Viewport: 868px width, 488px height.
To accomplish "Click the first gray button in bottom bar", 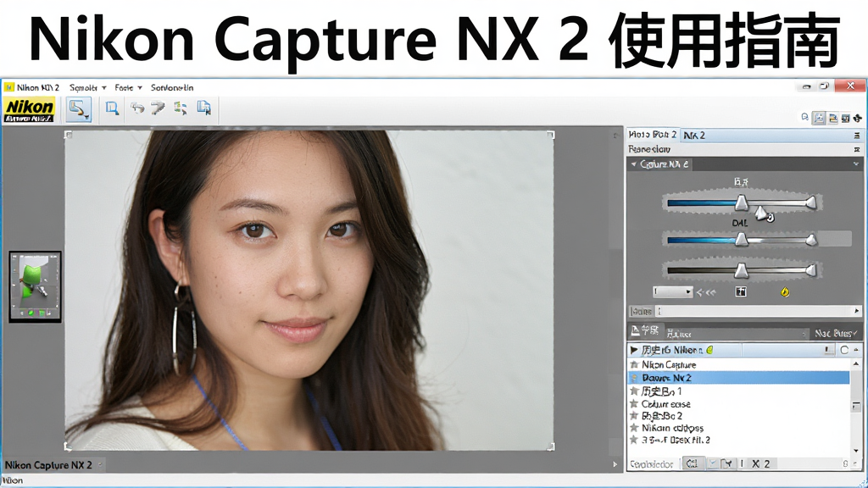I will [693, 463].
